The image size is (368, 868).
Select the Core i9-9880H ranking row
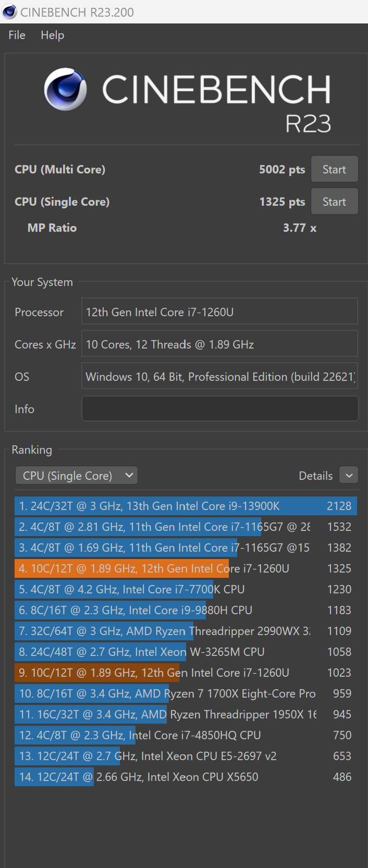point(185,610)
